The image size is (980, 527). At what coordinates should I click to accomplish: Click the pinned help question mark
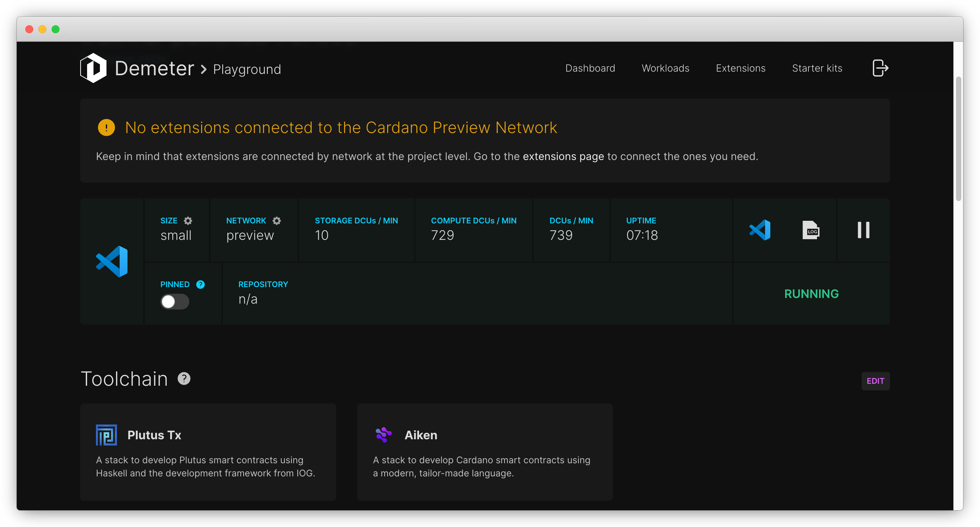point(200,285)
